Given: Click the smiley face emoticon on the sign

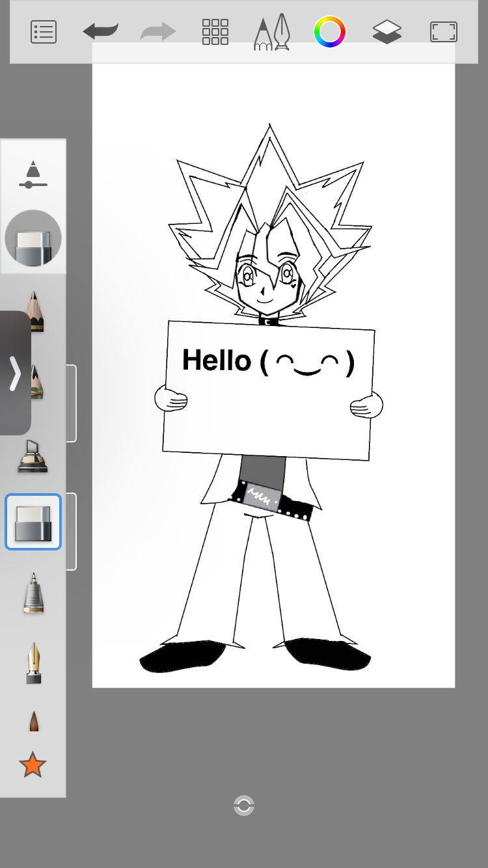Looking at the screenshot, I should 307,362.
